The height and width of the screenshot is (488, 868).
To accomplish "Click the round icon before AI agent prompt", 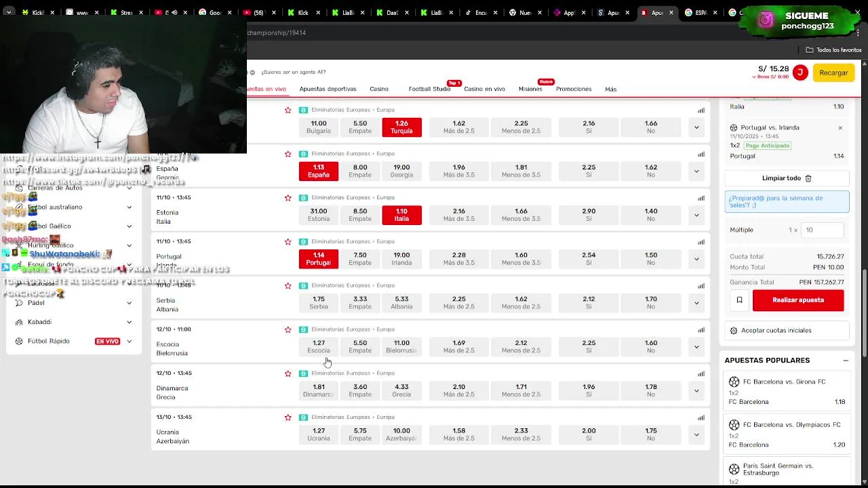I will (x=252, y=73).
